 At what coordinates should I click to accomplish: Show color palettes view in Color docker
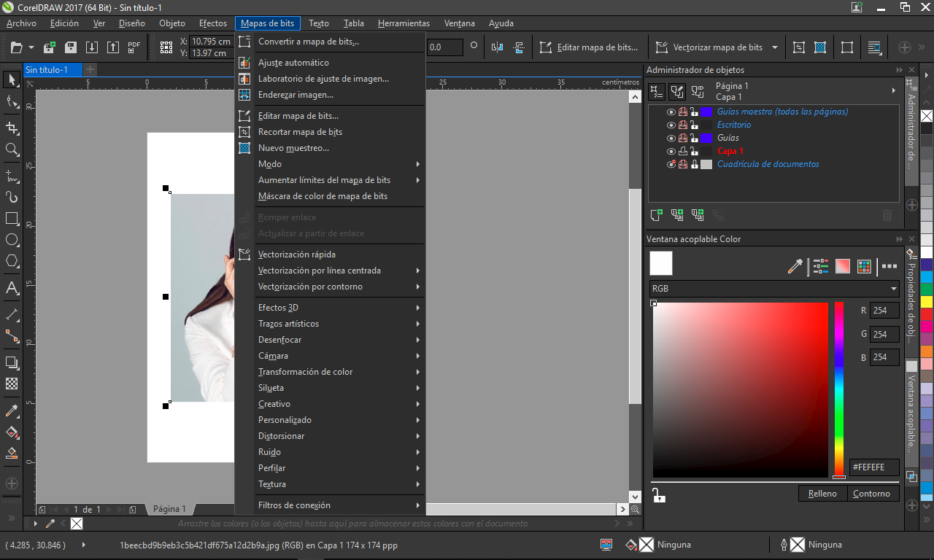tap(864, 266)
